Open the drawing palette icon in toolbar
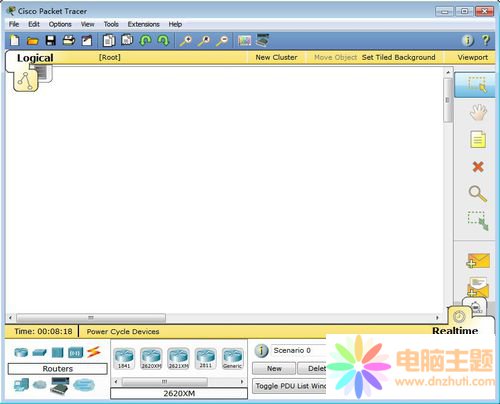500x404 pixels. point(244,41)
